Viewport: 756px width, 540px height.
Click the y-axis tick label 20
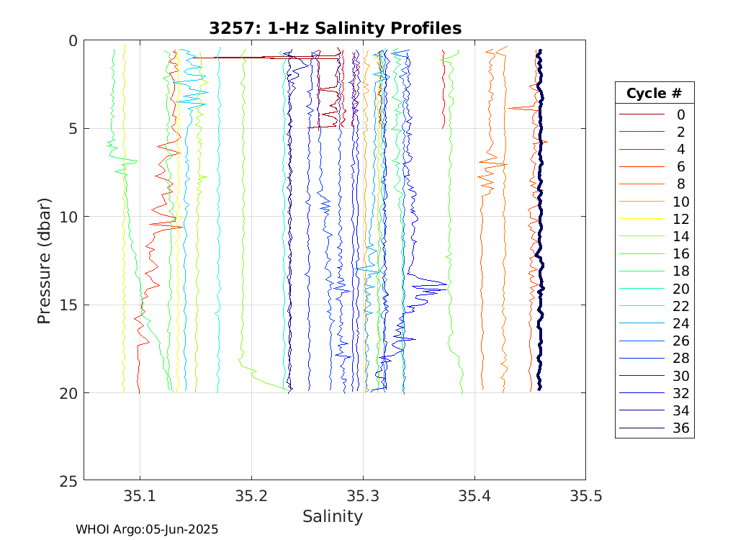click(68, 393)
